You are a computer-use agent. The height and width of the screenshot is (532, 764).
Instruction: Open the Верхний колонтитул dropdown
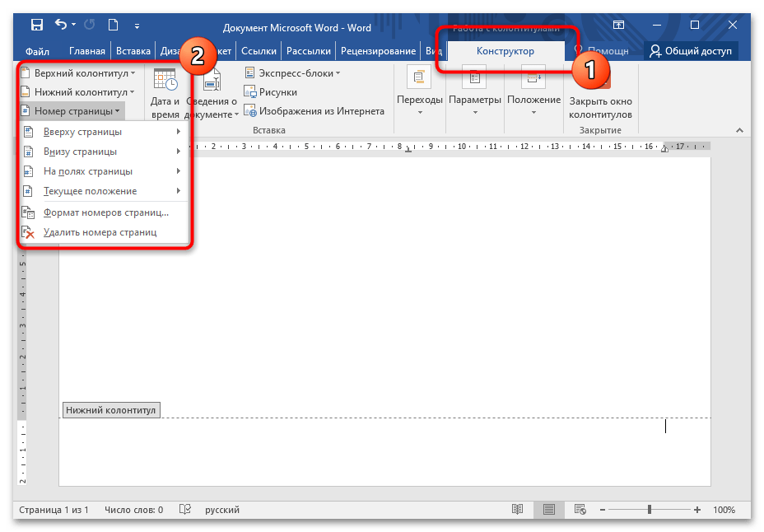78,73
